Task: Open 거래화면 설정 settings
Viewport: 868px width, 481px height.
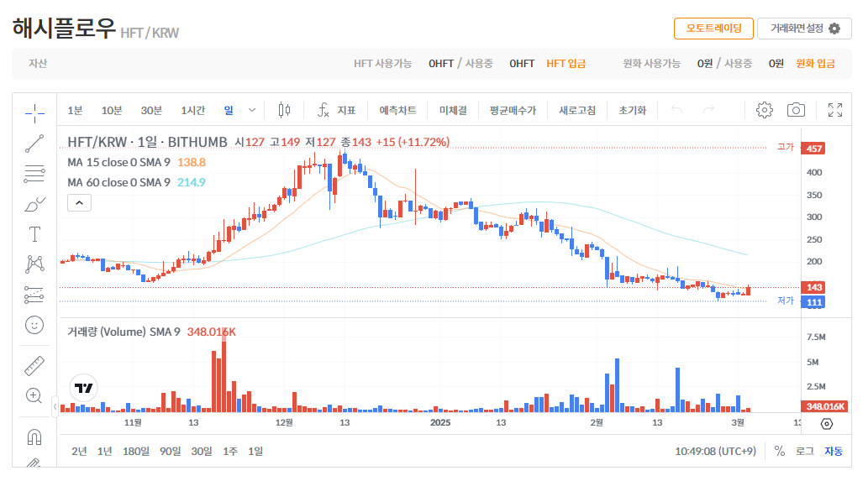Action: 804,29
